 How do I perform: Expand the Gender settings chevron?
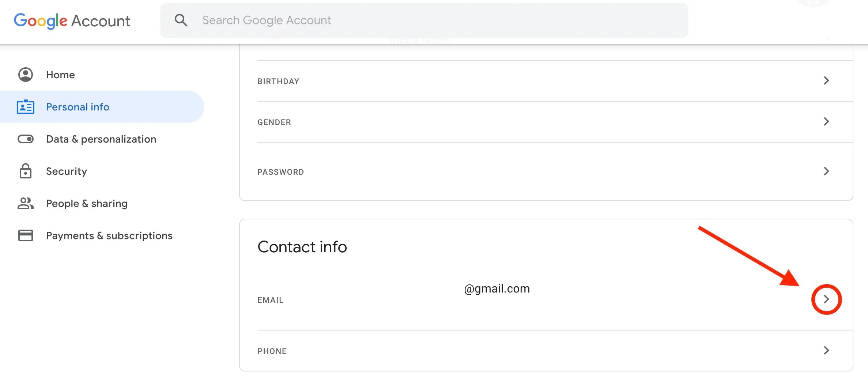(x=826, y=122)
